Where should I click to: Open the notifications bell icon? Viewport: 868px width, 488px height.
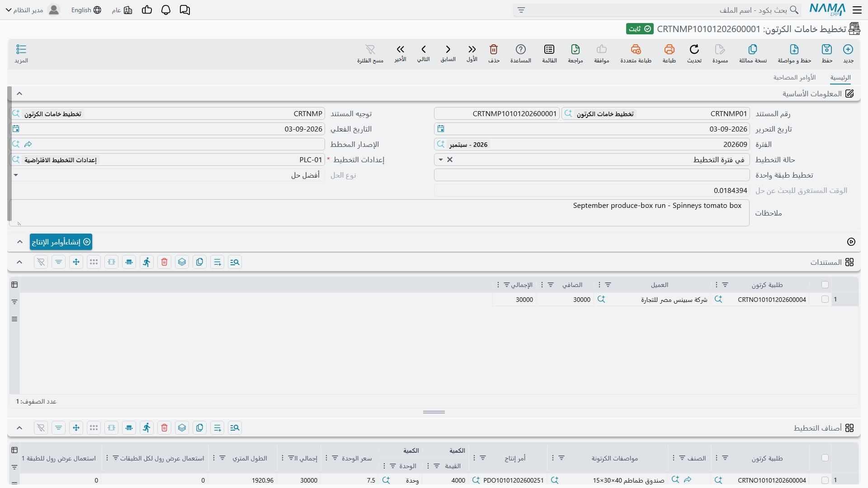point(166,10)
